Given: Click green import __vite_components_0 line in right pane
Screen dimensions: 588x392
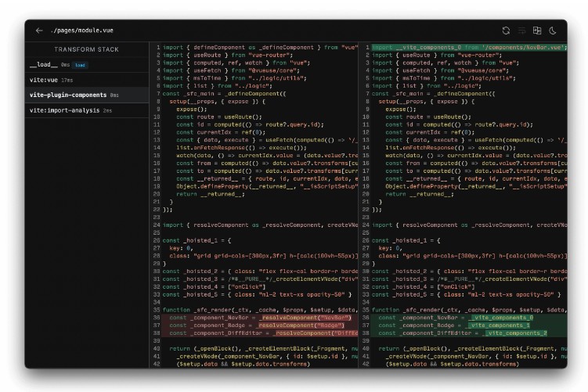Looking at the screenshot, I should [x=469, y=48].
